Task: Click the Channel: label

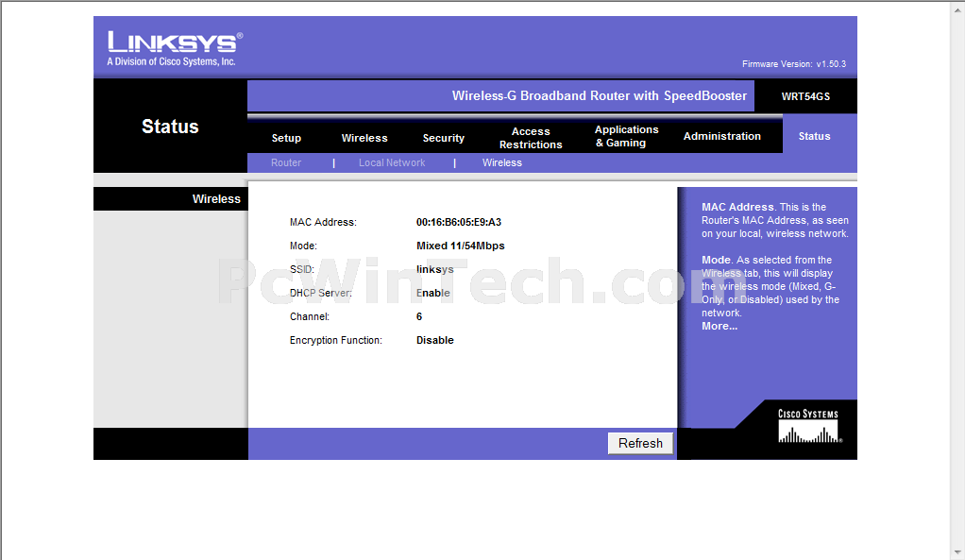Action: pyautogui.click(x=310, y=316)
